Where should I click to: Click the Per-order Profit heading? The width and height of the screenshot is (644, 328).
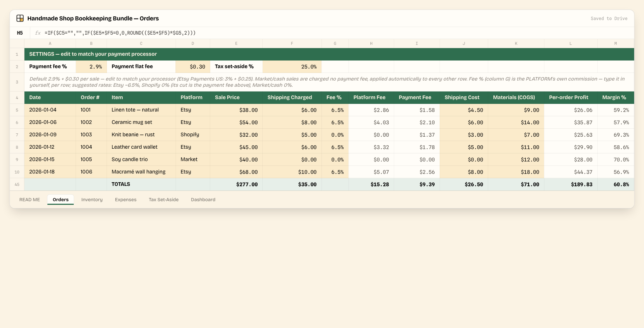(571, 98)
